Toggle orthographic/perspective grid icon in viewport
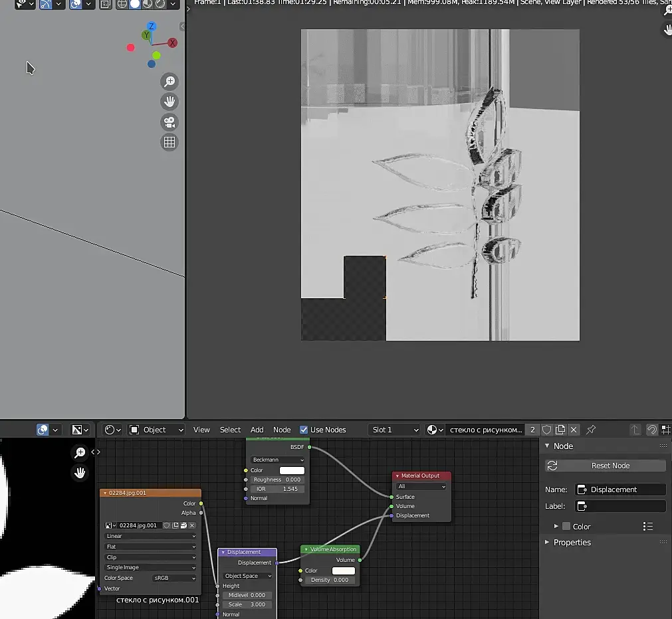The height and width of the screenshot is (619, 672). point(169,142)
